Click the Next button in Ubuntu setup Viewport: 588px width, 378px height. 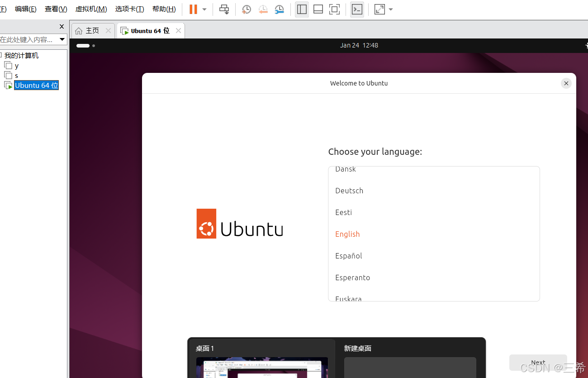pos(538,362)
